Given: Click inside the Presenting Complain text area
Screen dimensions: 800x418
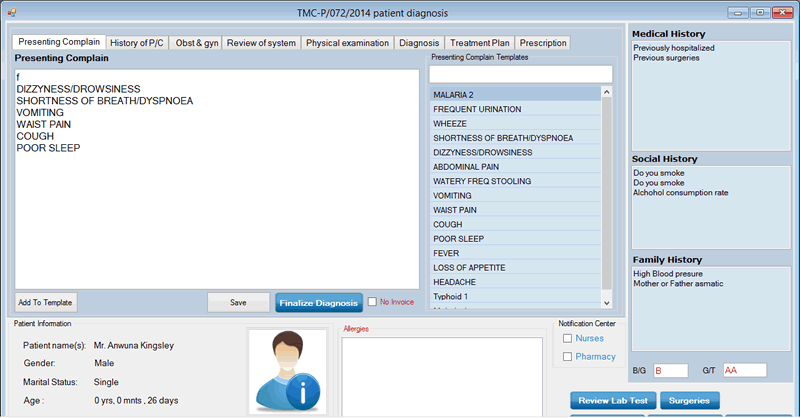Looking at the screenshot, I should click(217, 179).
